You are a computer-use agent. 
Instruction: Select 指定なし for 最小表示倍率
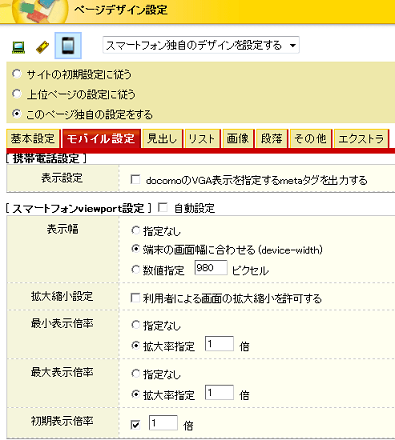click(x=135, y=324)
